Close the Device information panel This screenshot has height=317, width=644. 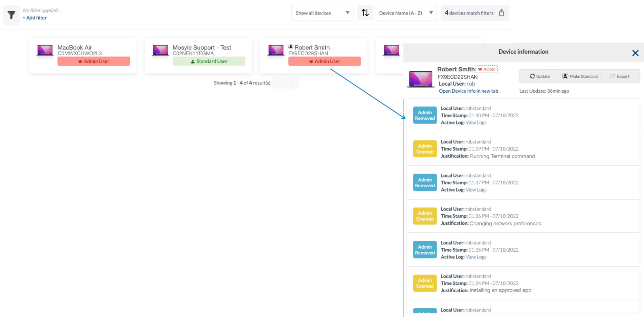tap(635, 53)
